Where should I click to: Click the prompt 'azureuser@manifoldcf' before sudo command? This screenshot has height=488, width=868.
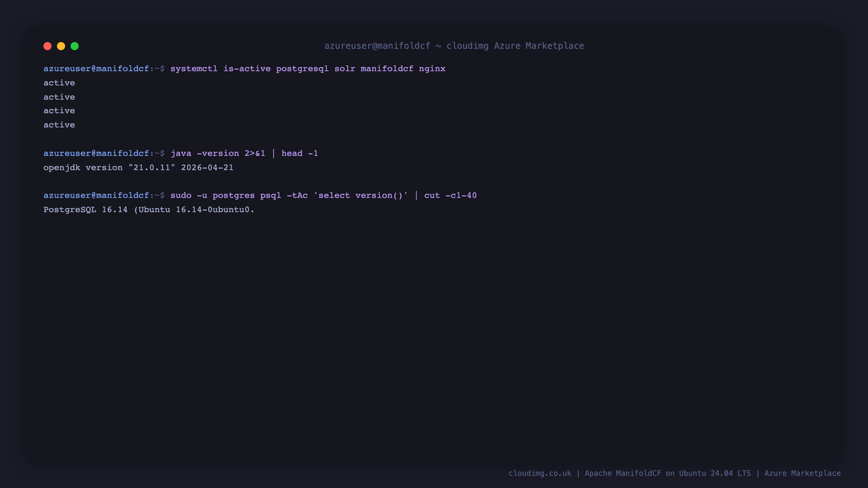coord(96,195)
